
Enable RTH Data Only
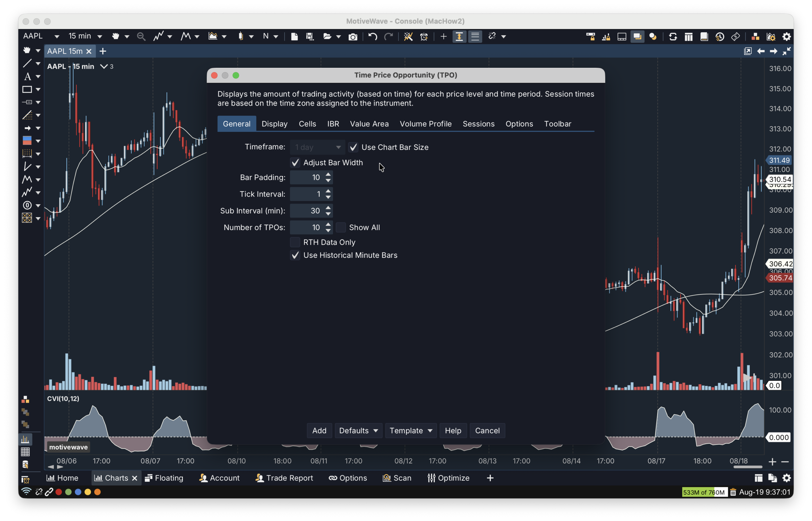295,242
